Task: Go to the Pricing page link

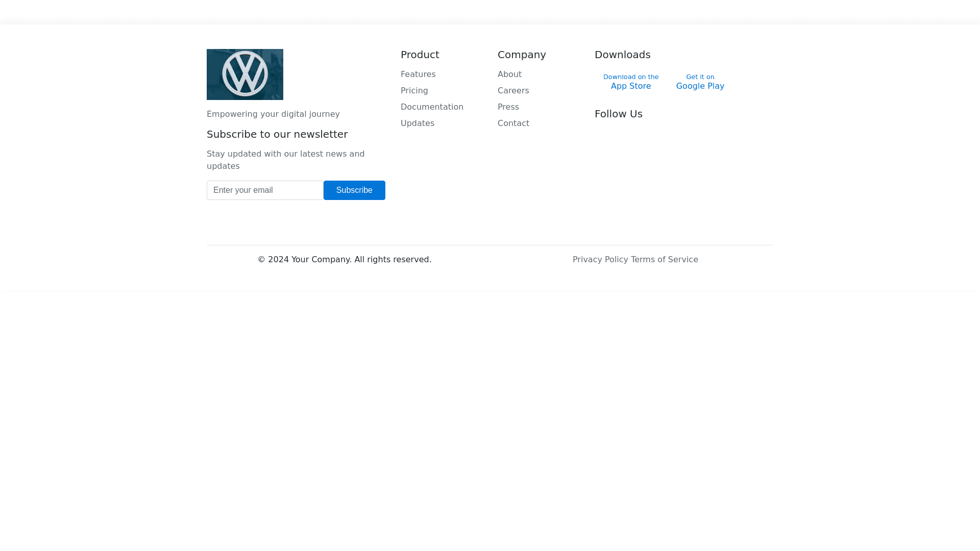Action: pyautogui.click(x=414, y=91)
